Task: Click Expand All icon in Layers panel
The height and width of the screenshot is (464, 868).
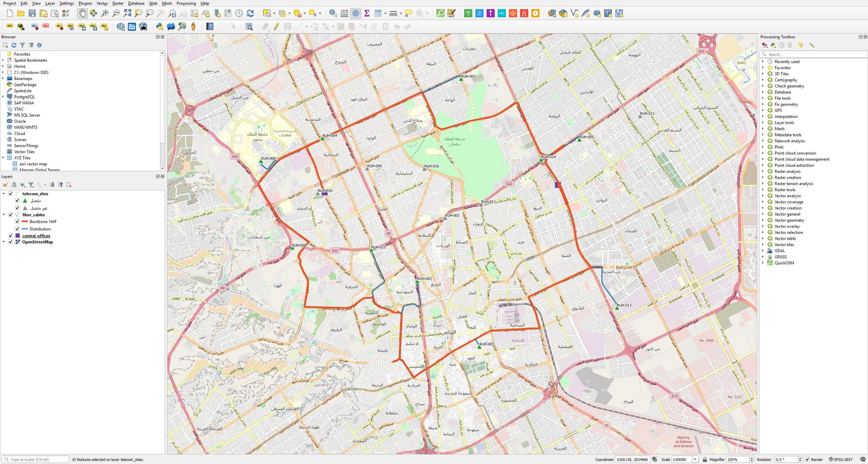Action: [x=52, y=185]
